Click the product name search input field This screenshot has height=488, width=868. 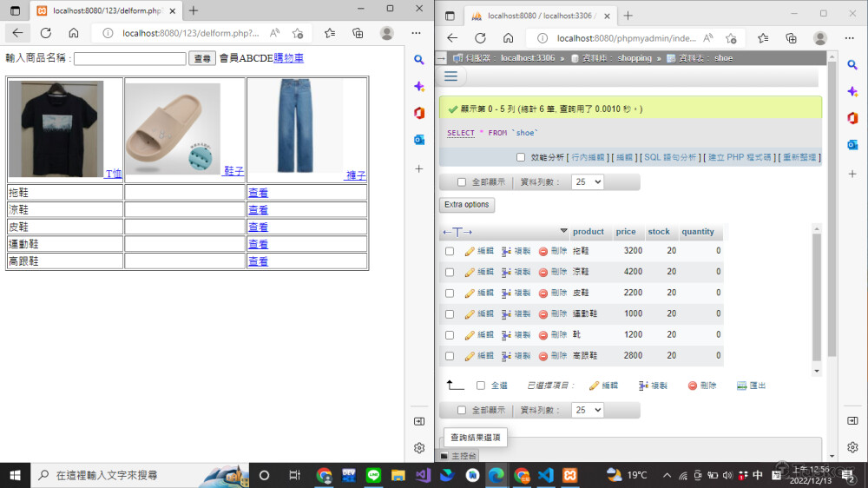[x=130, y=58]
